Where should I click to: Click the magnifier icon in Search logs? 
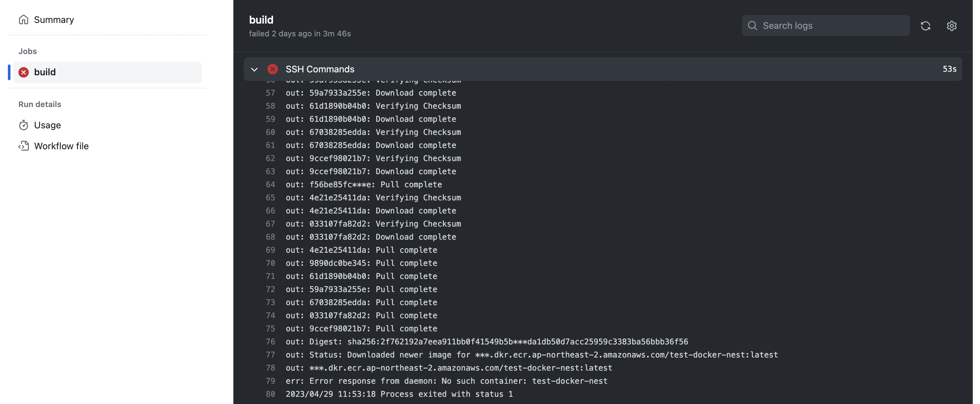752,26
